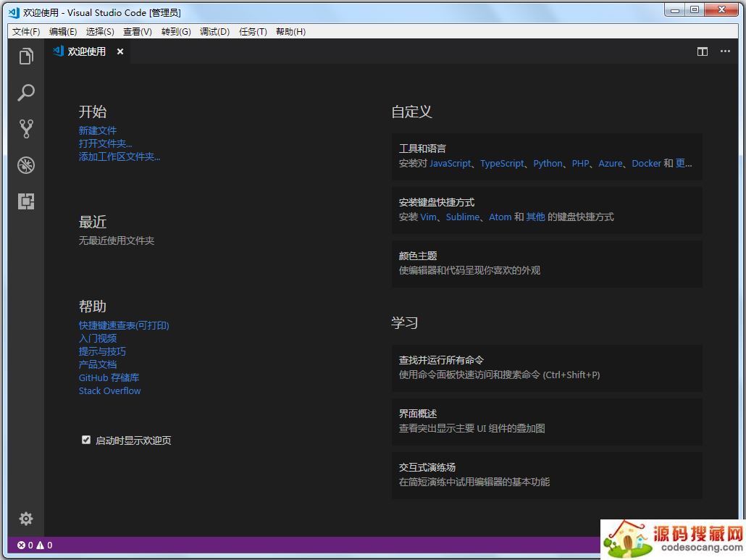Open the 文件(F) menu
This screenshot has height=560, width=746.
[x=26, y=31]
